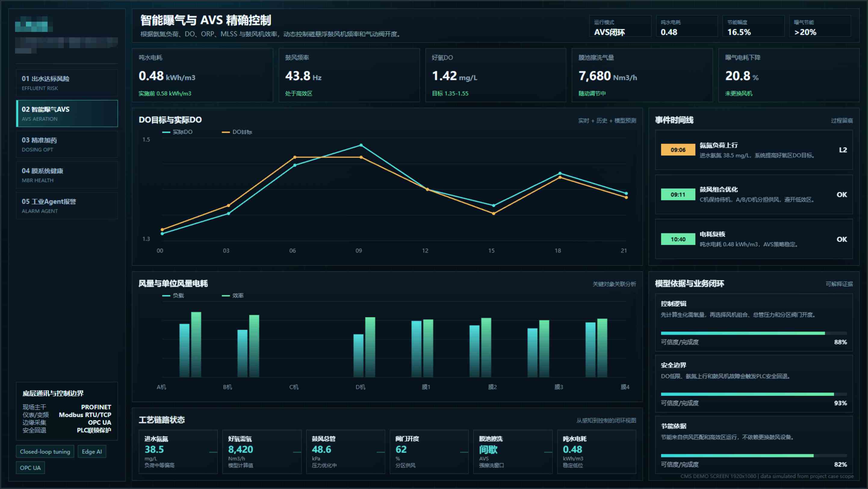The image size is (868, 489).
Task: Open the 进水氨氮 38.5 process card
Action: coord(178,452)
